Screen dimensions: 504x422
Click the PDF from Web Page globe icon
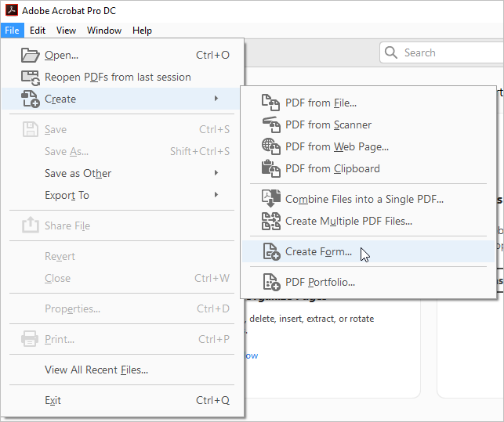tap(271, 146)
